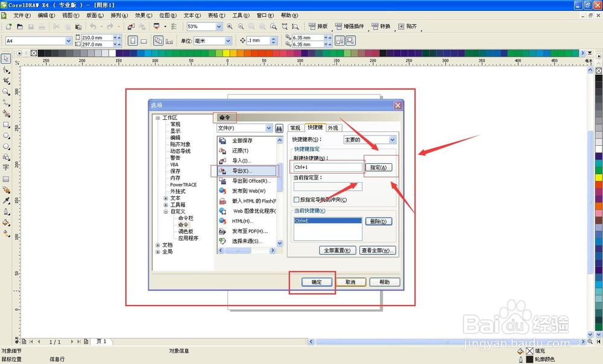Select the Table tool

click(6, 179)
